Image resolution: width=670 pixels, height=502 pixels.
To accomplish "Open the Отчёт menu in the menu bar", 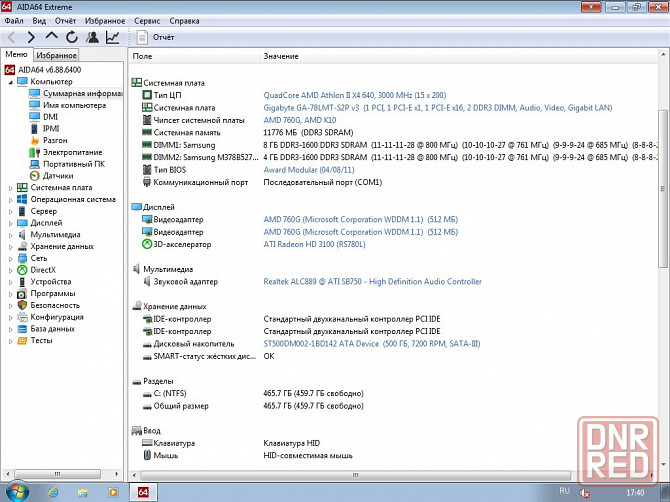I will coord(65,21).
